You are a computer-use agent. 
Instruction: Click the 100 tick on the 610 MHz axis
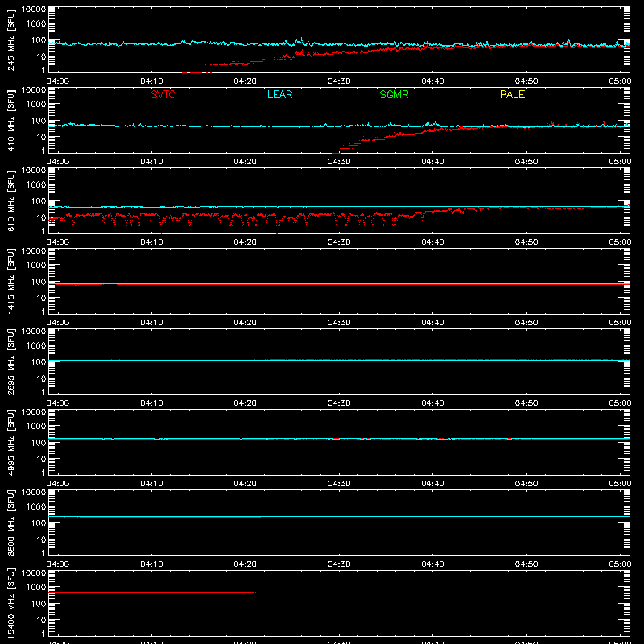point(39,200)
